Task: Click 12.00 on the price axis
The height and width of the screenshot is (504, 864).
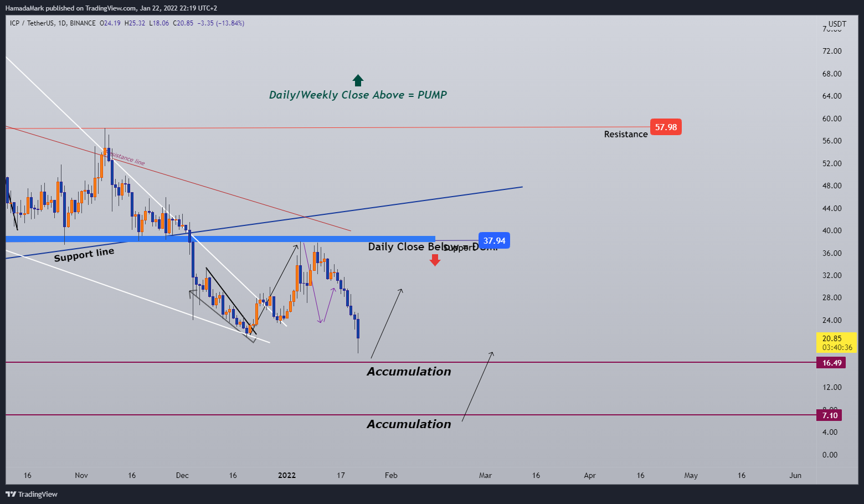Action: [832, 387]
